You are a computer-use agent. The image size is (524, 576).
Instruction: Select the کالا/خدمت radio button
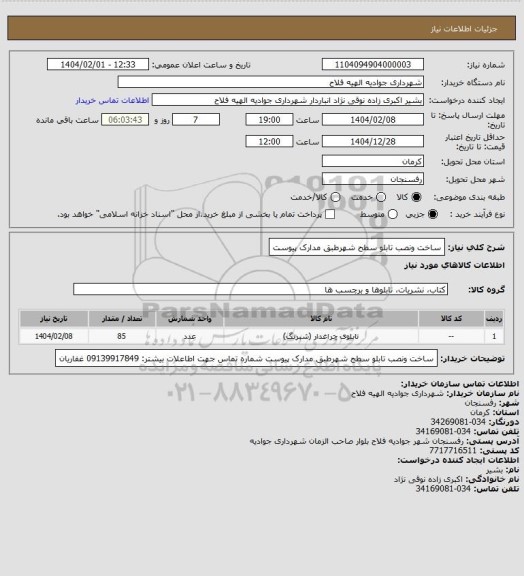pyautogui.click(x=335, y=197)
